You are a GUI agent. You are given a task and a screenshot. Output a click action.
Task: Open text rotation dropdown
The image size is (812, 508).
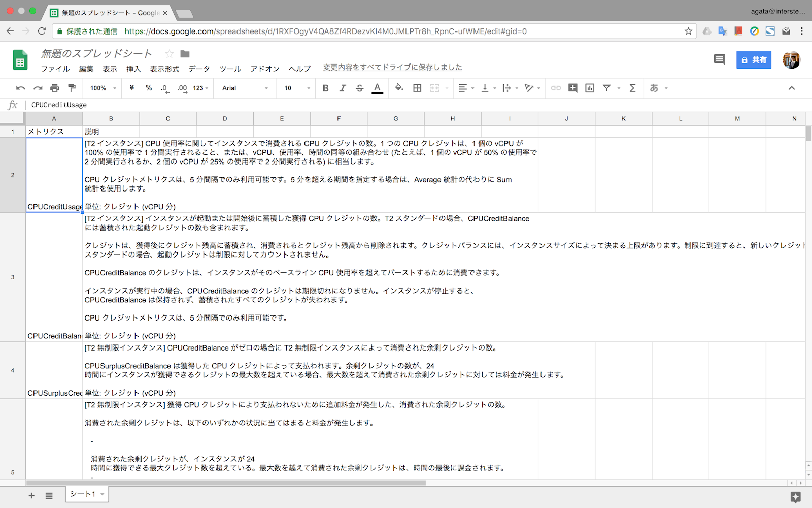tap(532, 88)
